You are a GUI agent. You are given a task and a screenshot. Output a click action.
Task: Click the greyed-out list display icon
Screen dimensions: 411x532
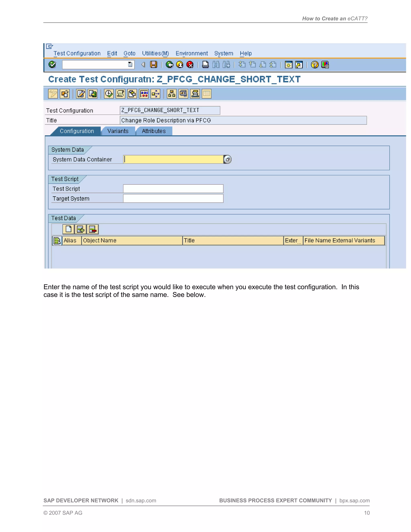tap(207, 94)
